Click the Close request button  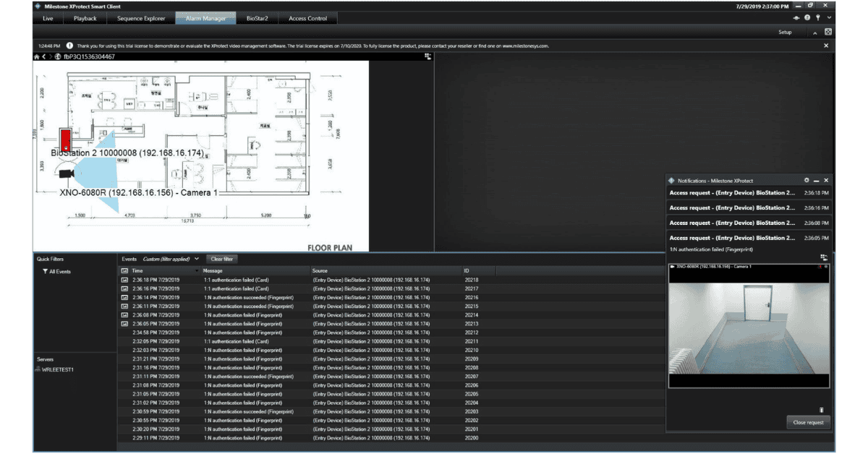[808, 422]
